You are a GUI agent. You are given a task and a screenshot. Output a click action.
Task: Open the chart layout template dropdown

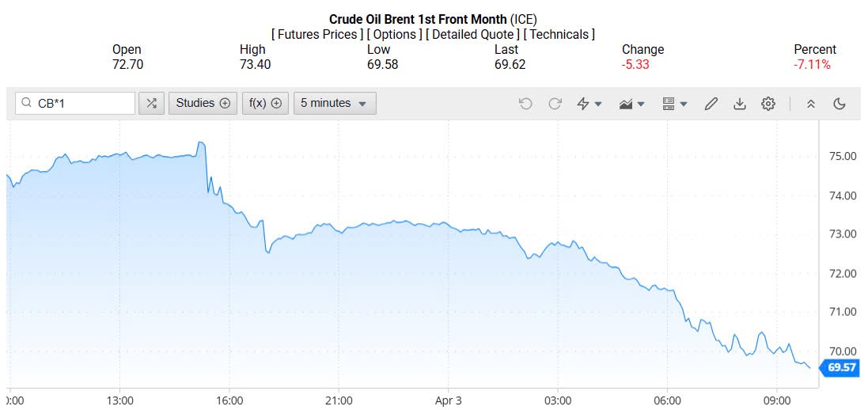tap(675, 104)
